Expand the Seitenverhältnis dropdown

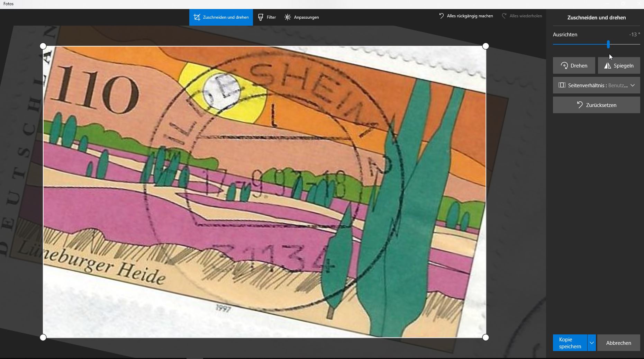(x=596, y=85)
